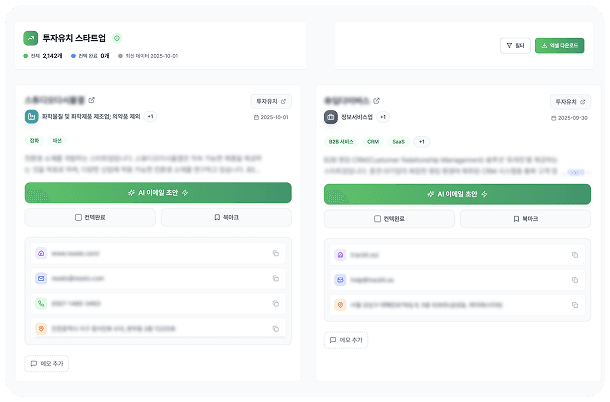Click the green trending-arrow logo beside 투자유치 스타트업
This screenshot has width=610, height=402.
point(30,38)
